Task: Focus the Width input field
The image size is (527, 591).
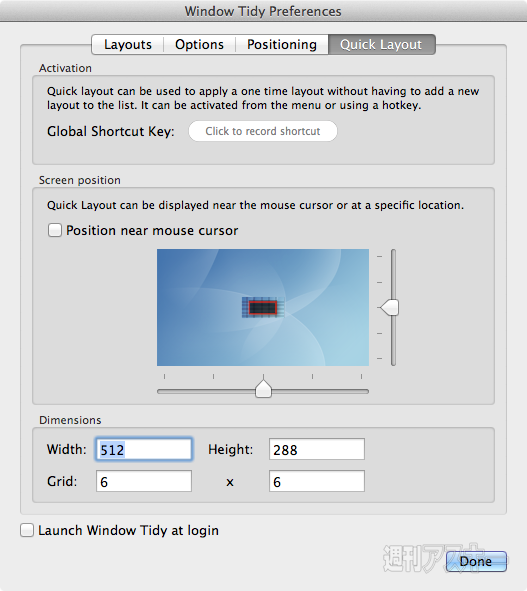Action: [144, 449]
